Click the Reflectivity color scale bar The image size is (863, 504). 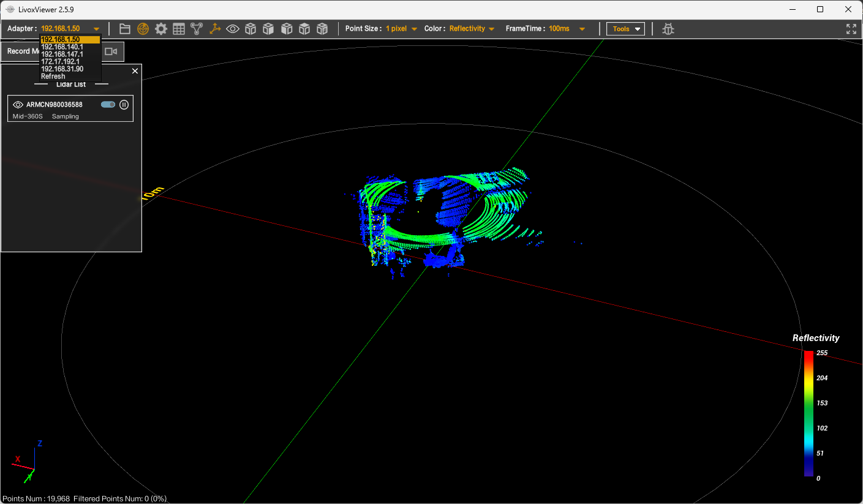[809, 413]
